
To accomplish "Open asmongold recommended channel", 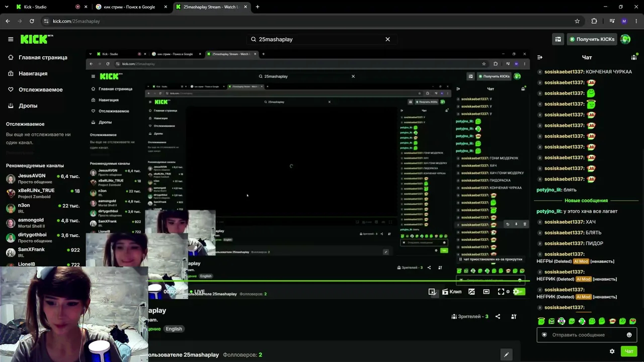I will (43, 223).
